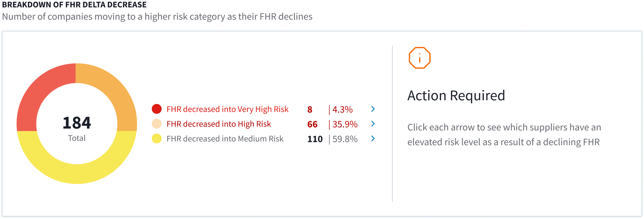644x219 pixels.
Task: Click the count 110 for Medium Risk
Action: point(315,139)
